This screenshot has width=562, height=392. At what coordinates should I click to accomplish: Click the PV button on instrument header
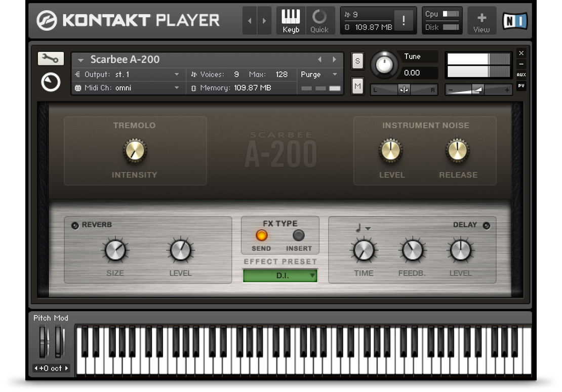tap(521, 86)
